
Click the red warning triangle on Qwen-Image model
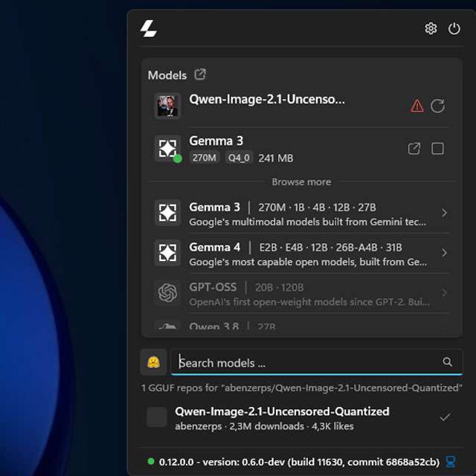pyautogui.click(x=417, y=106)
